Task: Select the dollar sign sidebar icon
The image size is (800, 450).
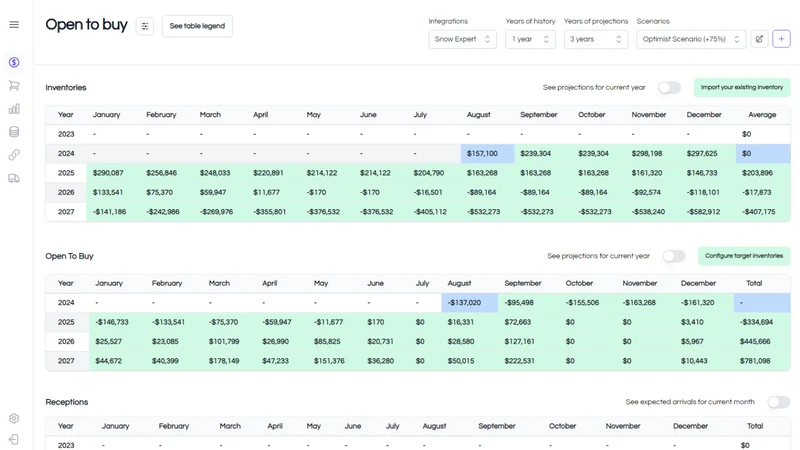Action: coord(14,62)
